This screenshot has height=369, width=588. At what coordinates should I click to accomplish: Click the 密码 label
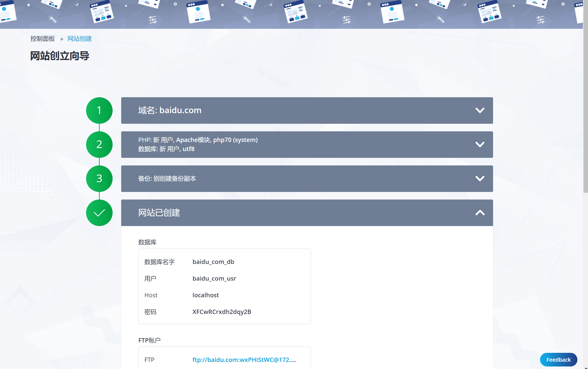[x=150, y=312]
